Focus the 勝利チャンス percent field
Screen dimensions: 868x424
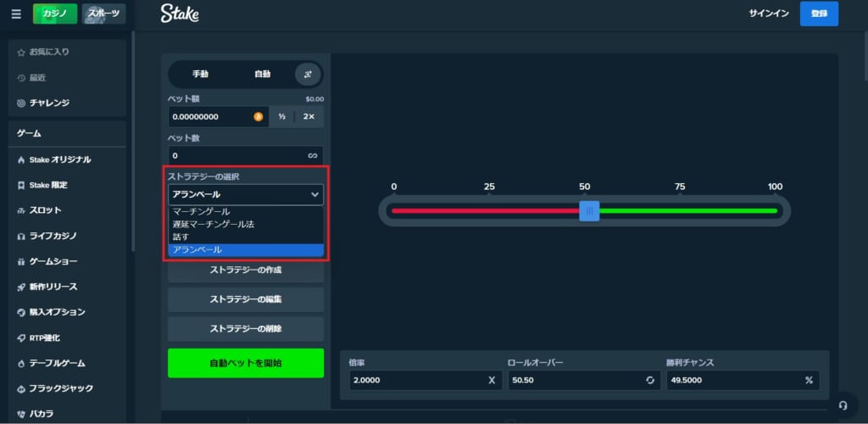point(743,380)
